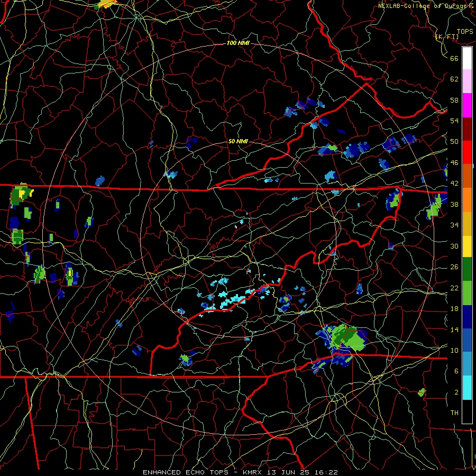Click the TH threshold label on the legend
The image size is (476, 476).
coord(454,413)
